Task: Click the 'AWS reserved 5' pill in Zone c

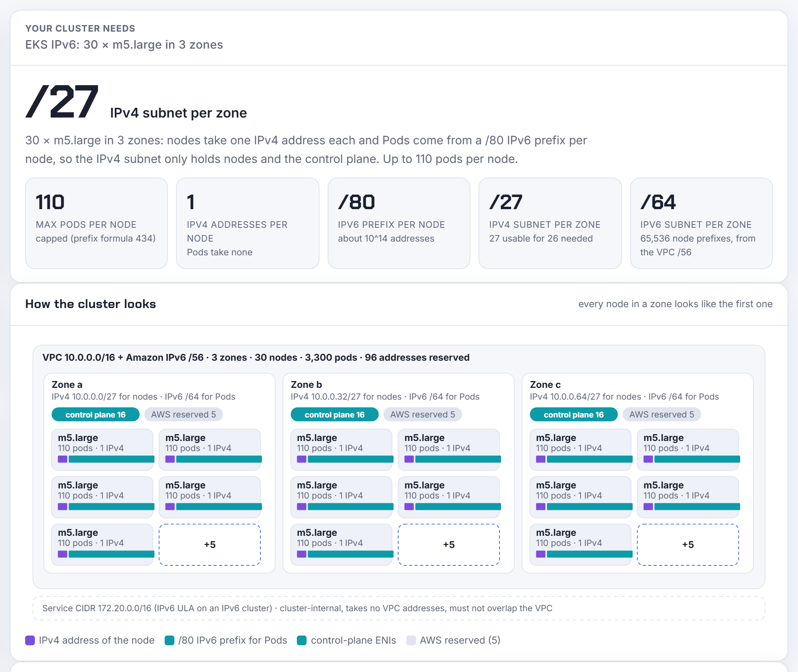Action: [x=662, y=414]
